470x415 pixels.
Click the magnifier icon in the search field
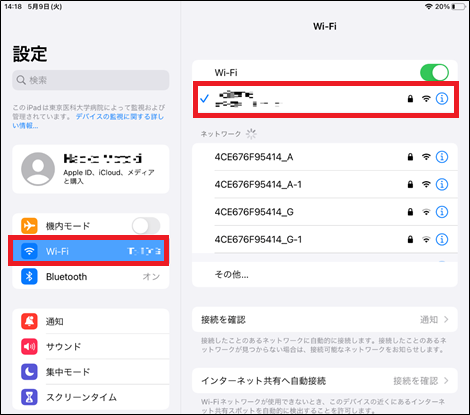coord(21,80)
